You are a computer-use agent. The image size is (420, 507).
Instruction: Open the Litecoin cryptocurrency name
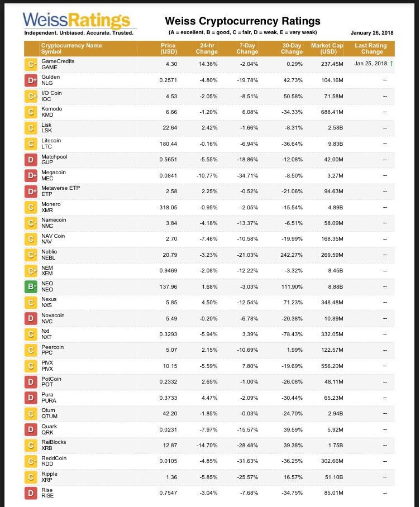(x=51, y=141)
